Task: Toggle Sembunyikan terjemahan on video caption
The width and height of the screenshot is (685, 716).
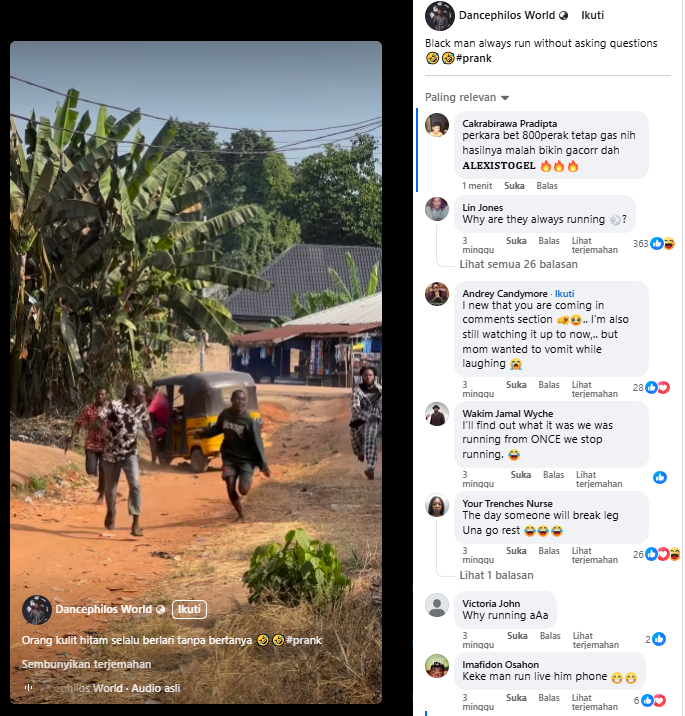Action: coord(86,664)
